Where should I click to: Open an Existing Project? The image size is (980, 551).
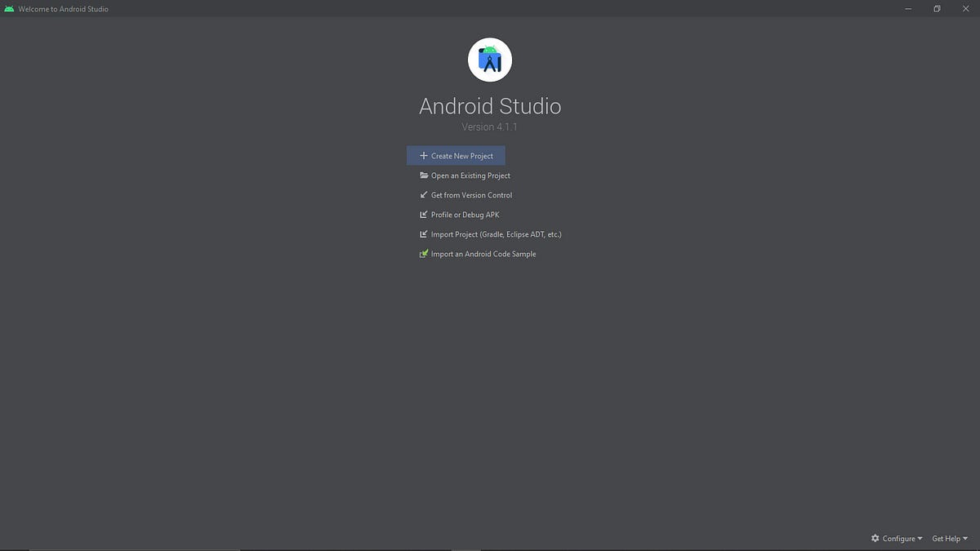470,175
